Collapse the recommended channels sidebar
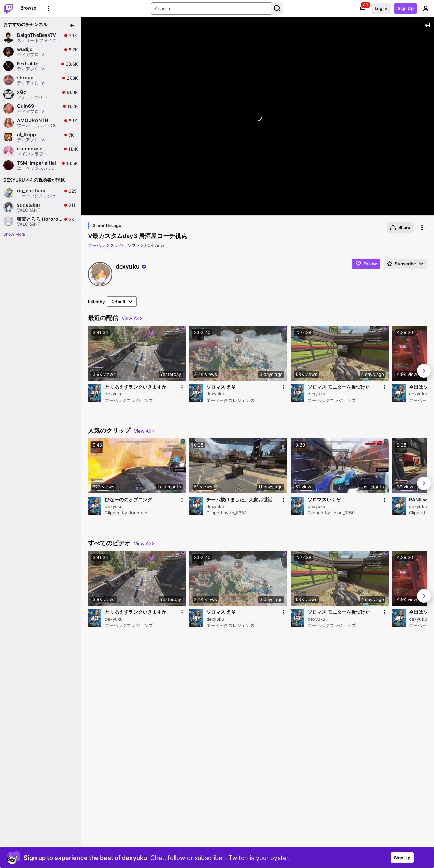434x868 pixels. (73, 25)
